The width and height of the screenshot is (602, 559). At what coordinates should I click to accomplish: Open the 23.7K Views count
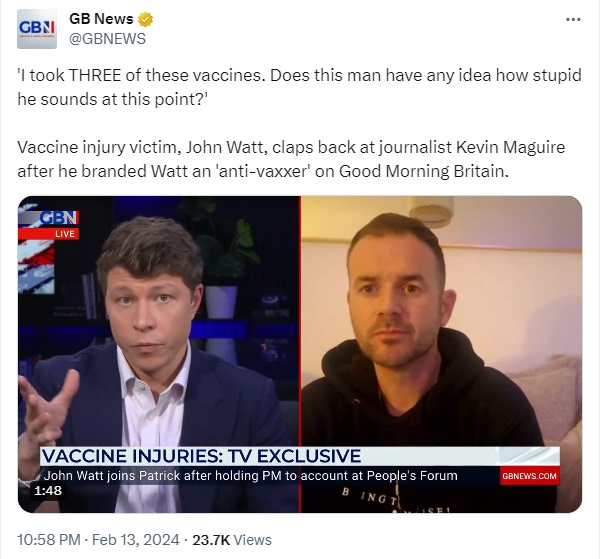coord(232,540)
